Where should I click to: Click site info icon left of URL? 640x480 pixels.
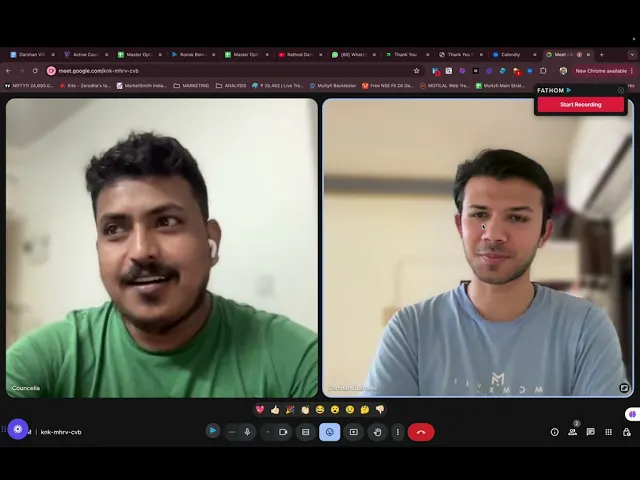tap(51, 71)
